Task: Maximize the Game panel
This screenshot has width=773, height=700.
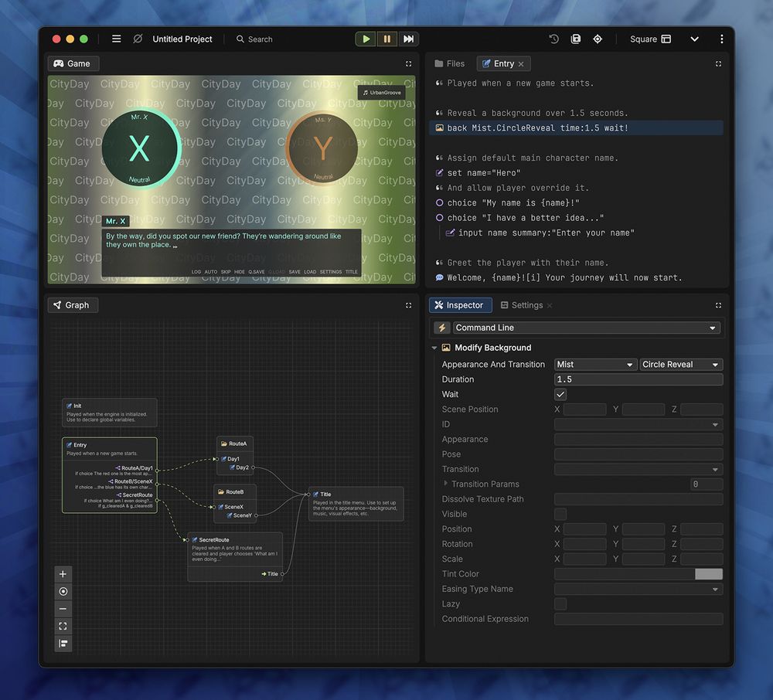Action: pos(409,63)
